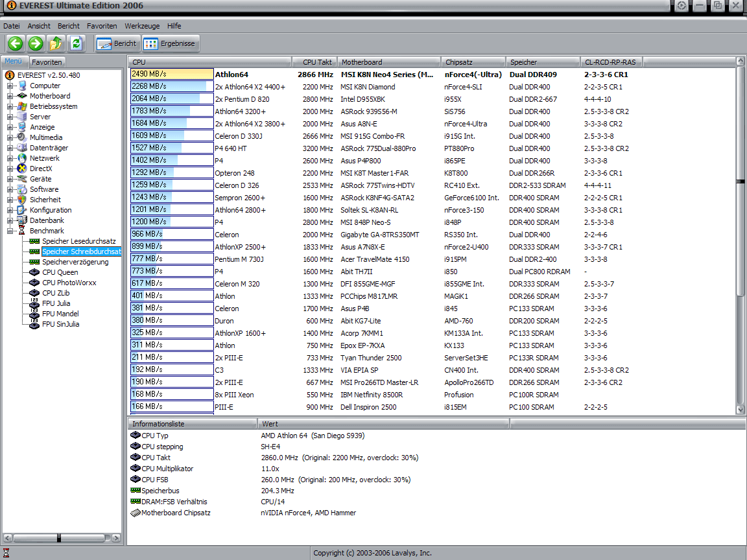Click tree panel scroll-right arrow
This screenshot has height=560, width=747.
116,538
